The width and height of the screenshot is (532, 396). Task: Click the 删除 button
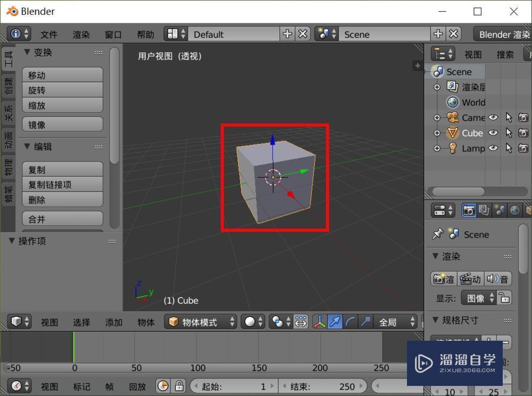(x=62, y=200)
